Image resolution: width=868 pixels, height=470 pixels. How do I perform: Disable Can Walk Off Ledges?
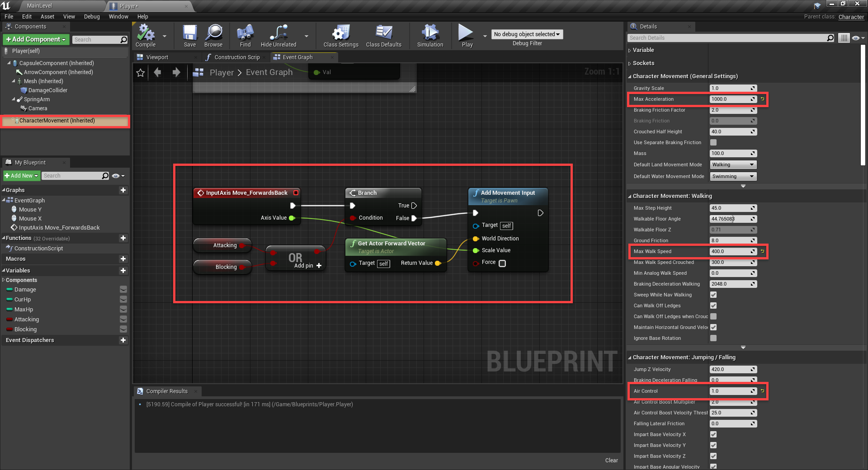713,305
